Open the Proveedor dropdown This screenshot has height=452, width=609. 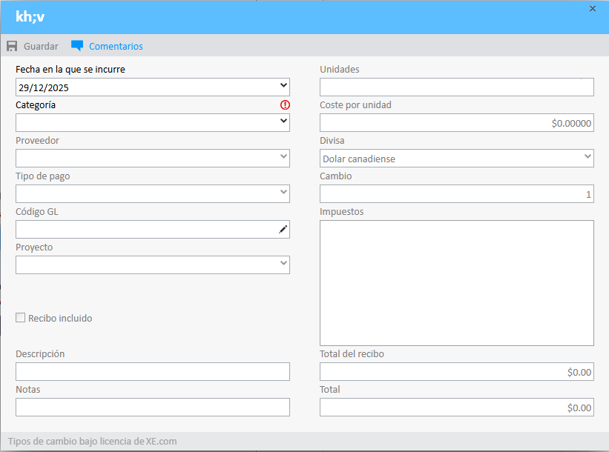[284, 158]
